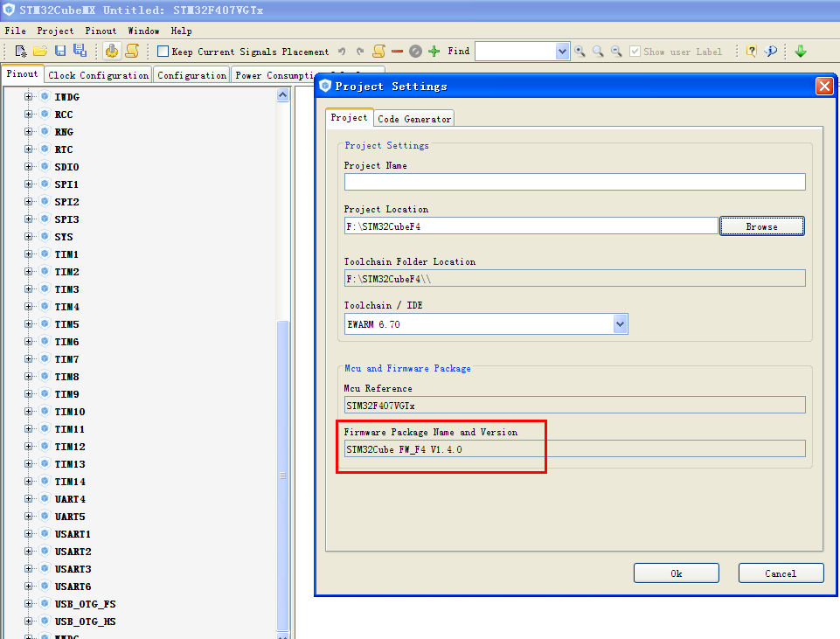Screen dimensions: 840x639
Task: Click the green plus toolbar icon
Action: [x=434, y=52]
